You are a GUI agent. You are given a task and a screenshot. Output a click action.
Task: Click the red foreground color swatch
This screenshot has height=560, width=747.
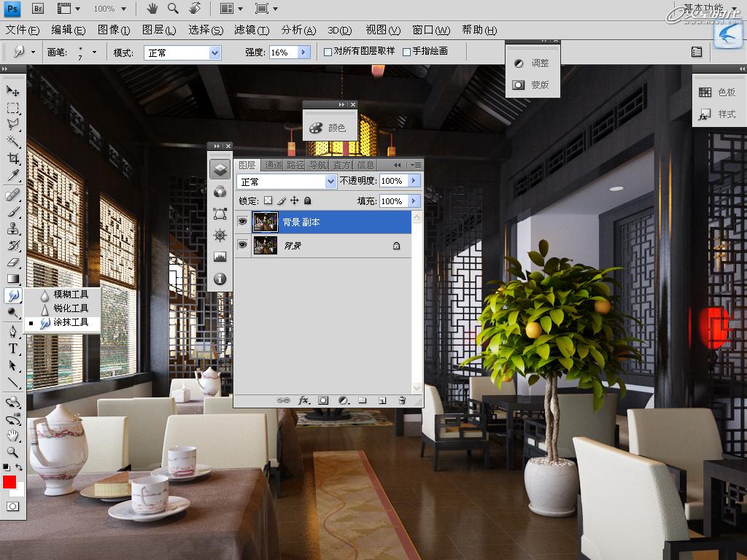9,482
